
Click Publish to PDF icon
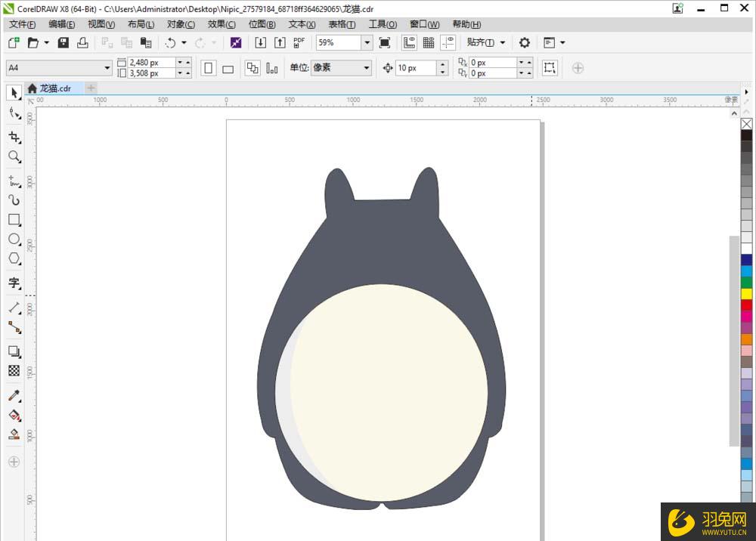pyautogui.click(x=299, y=43)
